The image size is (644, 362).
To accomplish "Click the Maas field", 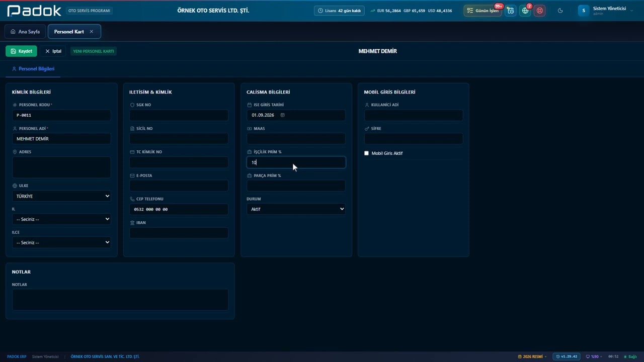I will pyautogui.click(x=296, y=139).
